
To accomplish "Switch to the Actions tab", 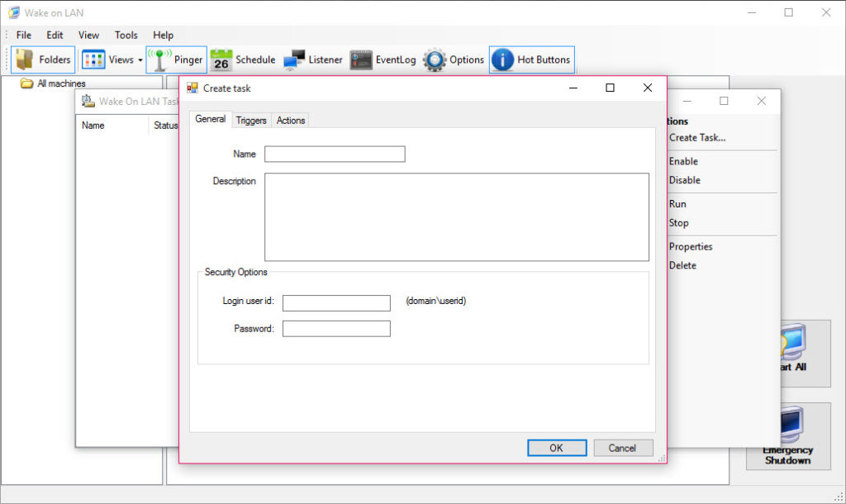I will (291, 121).
